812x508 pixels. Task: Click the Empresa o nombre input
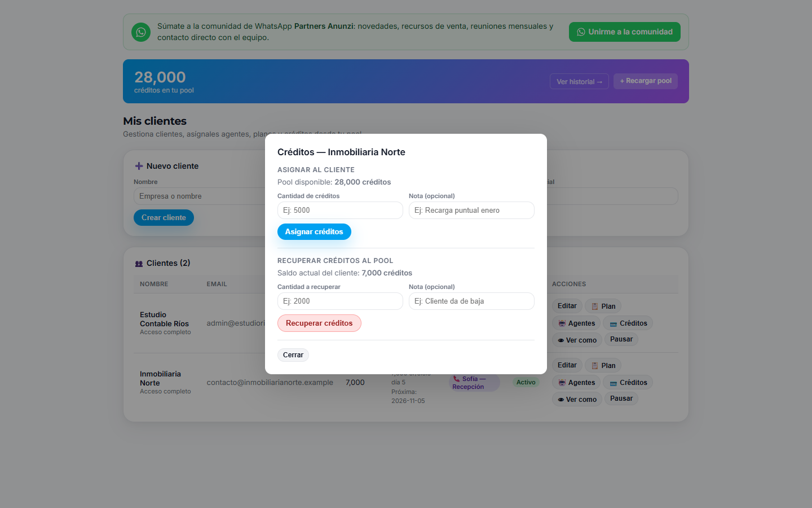point(199,196)
